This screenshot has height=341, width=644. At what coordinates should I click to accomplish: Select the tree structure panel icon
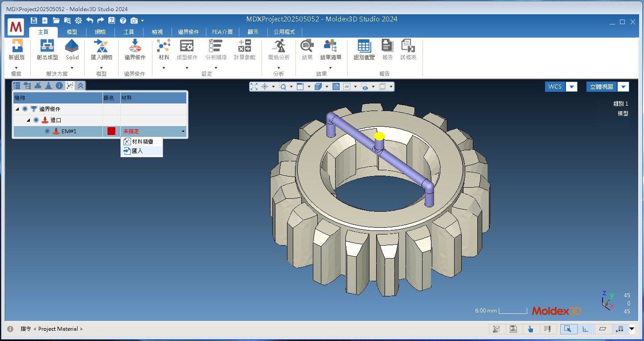click(x=27, y=86)
